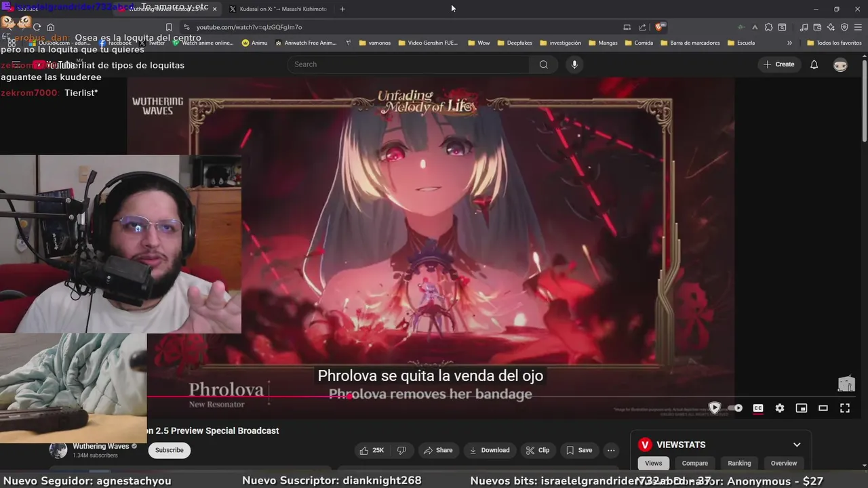The image size is (868, 488).
Task: Enable miniplayer mode
Action: coord(802,408)
